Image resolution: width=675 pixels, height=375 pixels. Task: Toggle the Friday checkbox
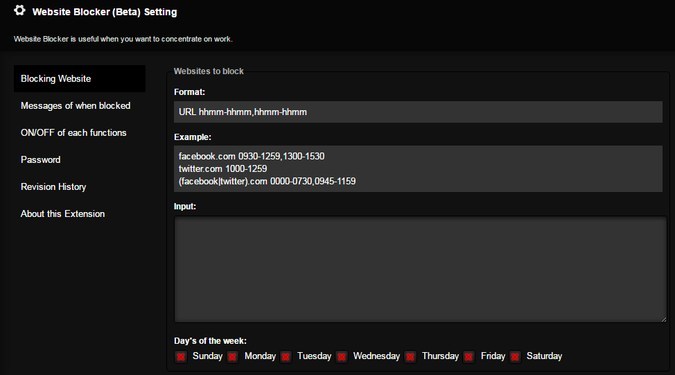469,357
